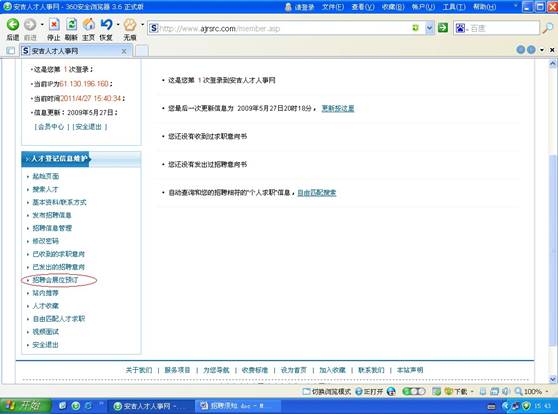Screen dimensions: 558x414
Task: Expand the 下载 download dropdown arrow
Action: coord(472,392)
